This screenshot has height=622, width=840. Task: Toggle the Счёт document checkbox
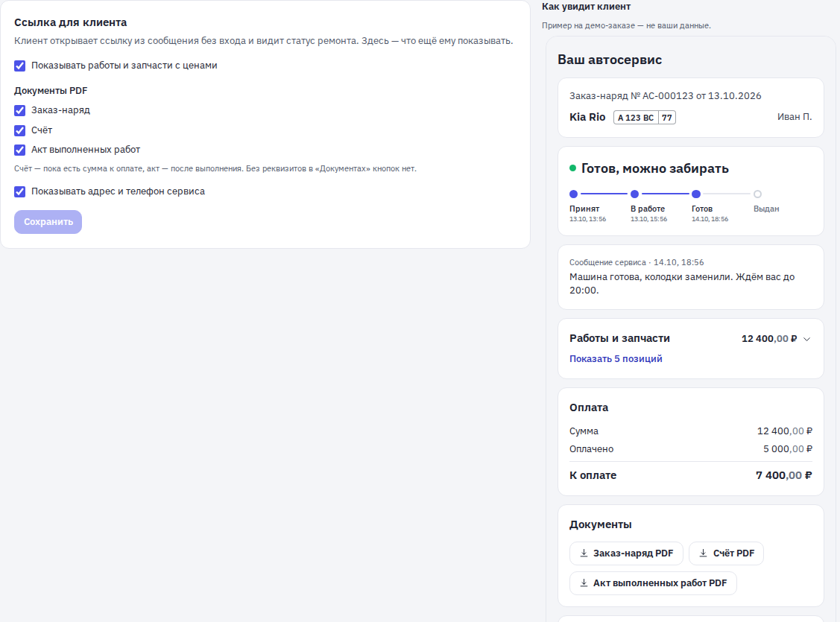coord(20,130)
